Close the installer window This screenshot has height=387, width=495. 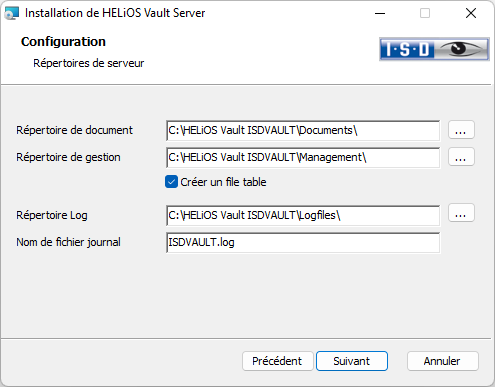[471, 13]
